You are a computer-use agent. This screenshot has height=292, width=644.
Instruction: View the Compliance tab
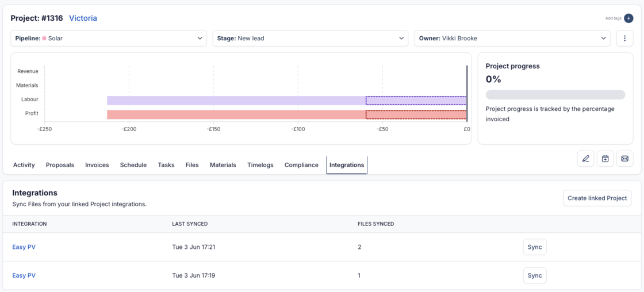coord(301,165)
